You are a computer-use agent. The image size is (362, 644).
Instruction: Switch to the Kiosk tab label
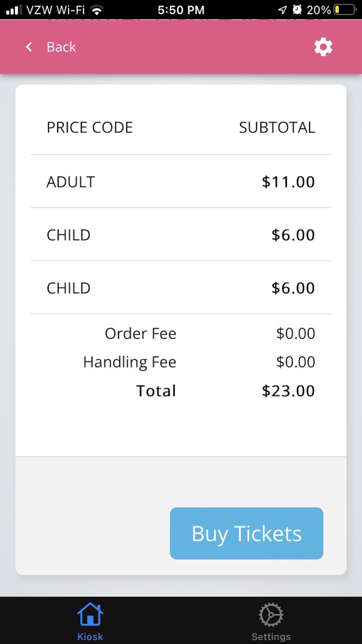[x=90, y=636]
